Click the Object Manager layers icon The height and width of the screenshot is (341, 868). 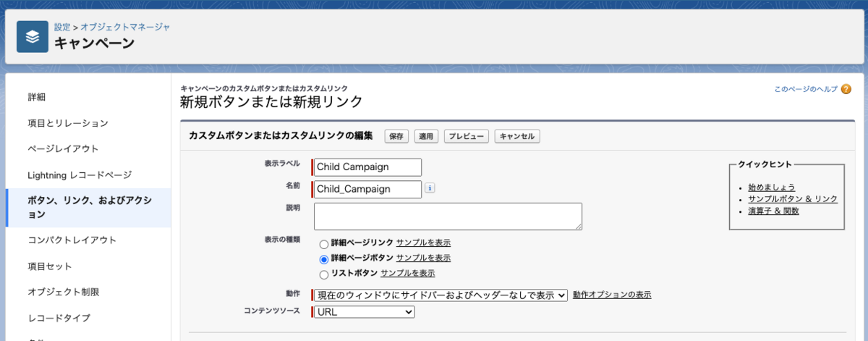point(33,36)
